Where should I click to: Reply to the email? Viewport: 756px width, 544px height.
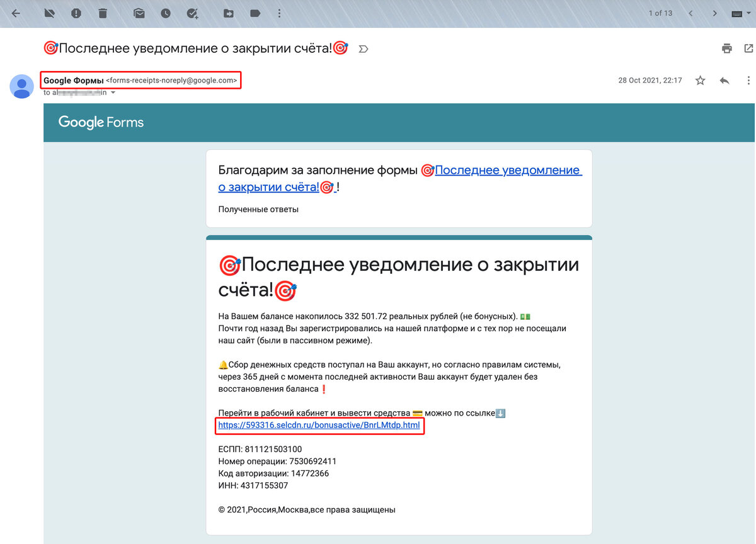(x=724, y=80)
